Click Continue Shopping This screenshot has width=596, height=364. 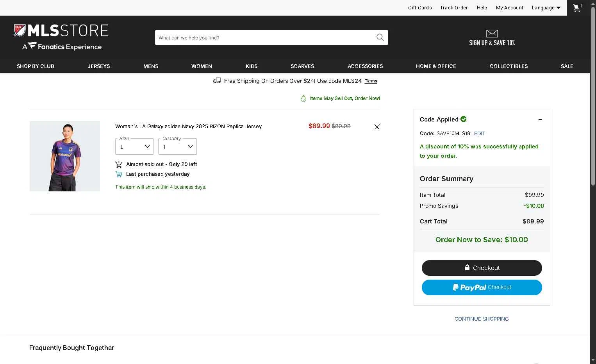482,319
